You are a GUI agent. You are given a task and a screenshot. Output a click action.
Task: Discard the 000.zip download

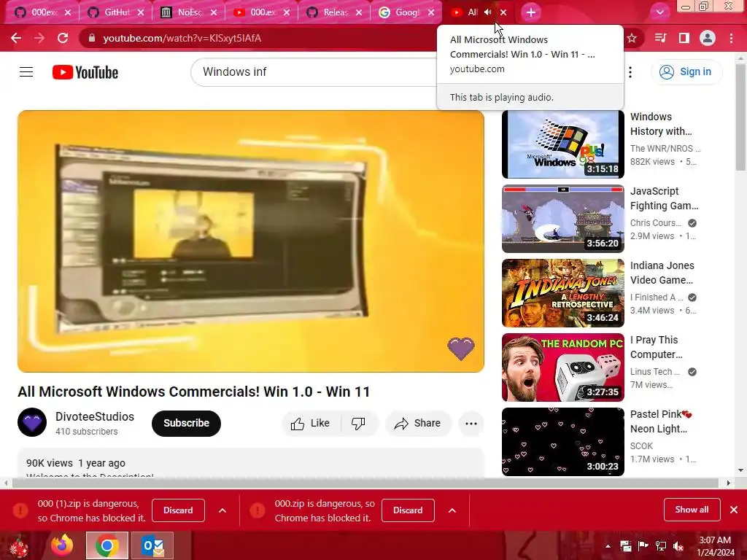point(408,510)
